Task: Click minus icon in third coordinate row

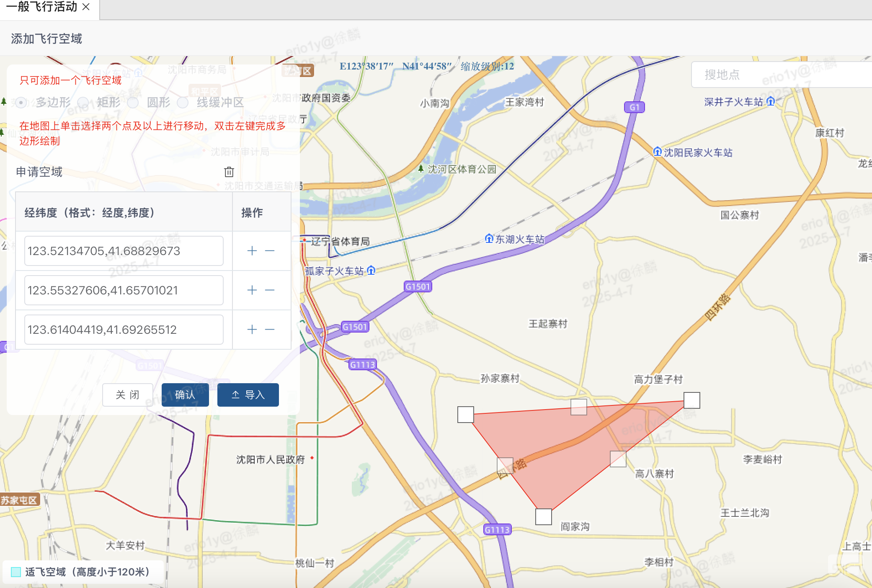Action: (270, 330)
